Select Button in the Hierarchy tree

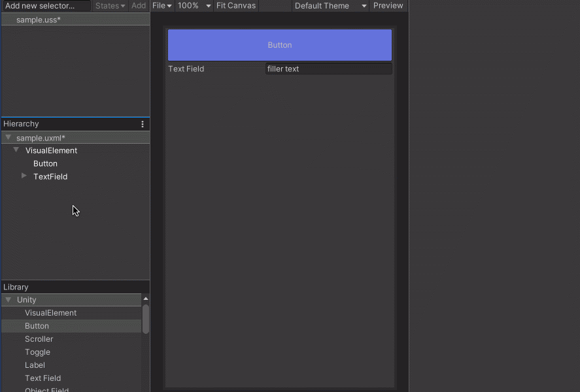[45, 164]
